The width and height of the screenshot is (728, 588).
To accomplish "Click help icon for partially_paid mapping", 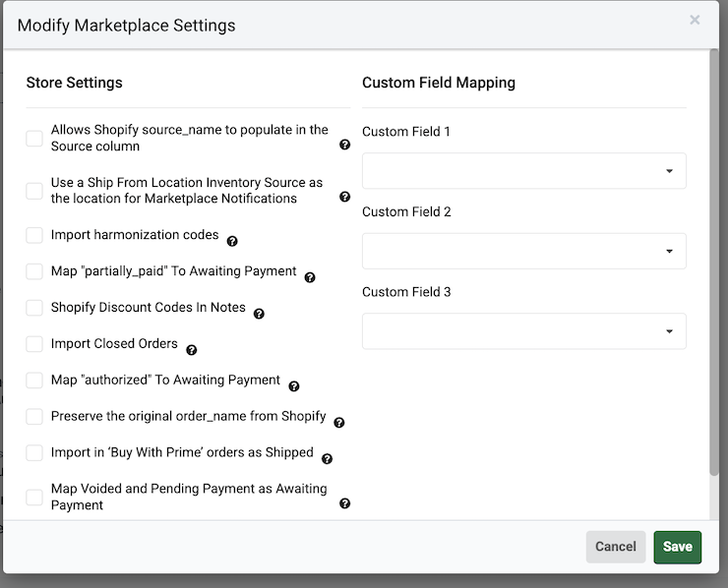I will (x=310, y=277).
